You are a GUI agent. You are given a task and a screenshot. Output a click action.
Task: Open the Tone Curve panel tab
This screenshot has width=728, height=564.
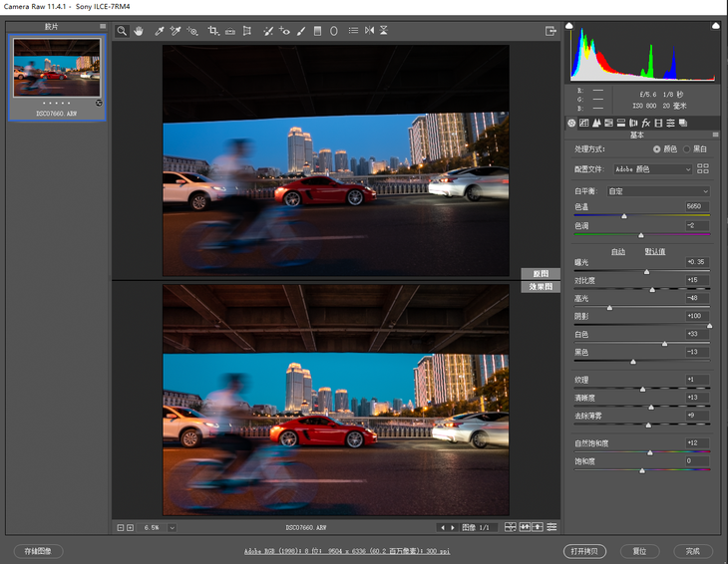click(x=584, y=123)
